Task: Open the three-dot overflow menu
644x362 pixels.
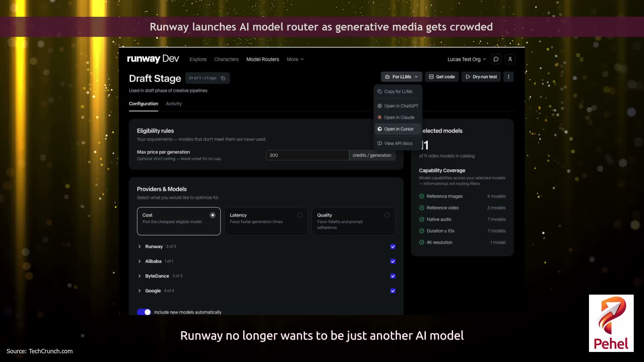Action: pos(508,77)
